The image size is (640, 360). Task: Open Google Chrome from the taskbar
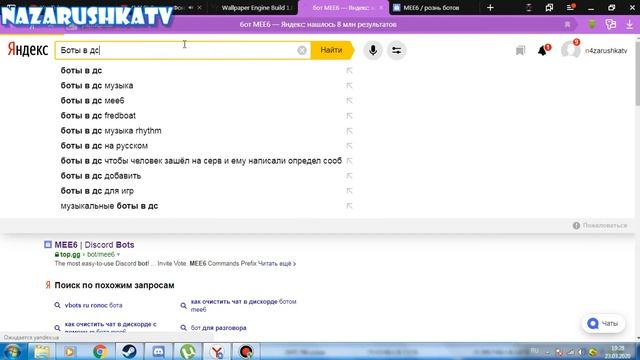pyautogui.click(x=100, y=351)
